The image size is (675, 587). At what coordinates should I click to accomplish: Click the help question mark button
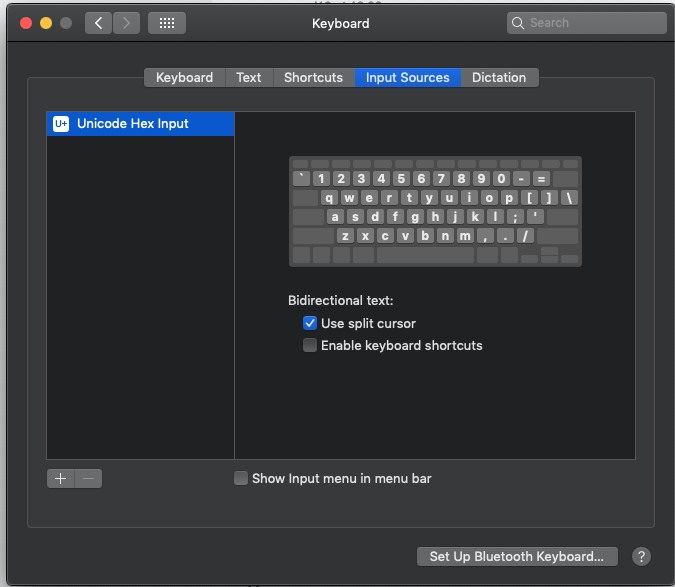642,556
